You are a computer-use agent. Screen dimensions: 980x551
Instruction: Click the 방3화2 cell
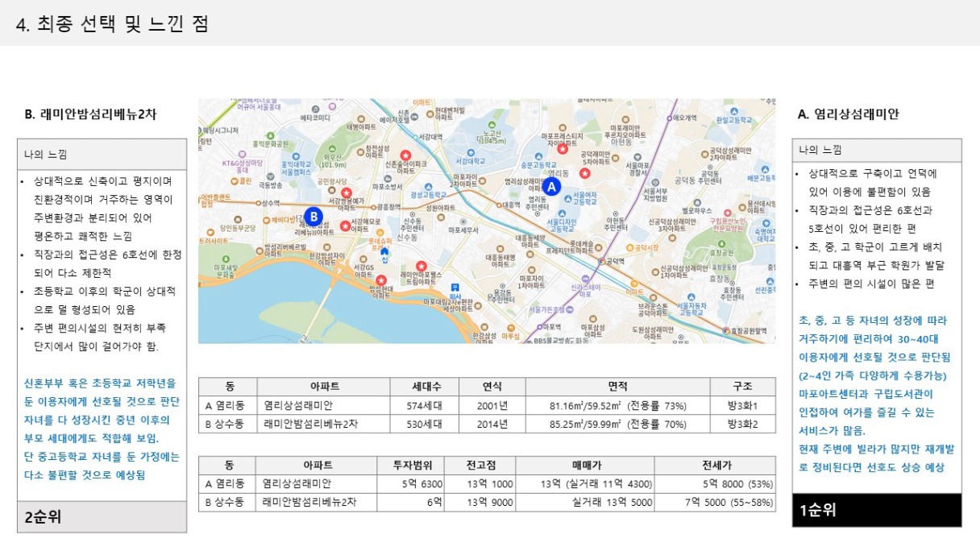742,424
